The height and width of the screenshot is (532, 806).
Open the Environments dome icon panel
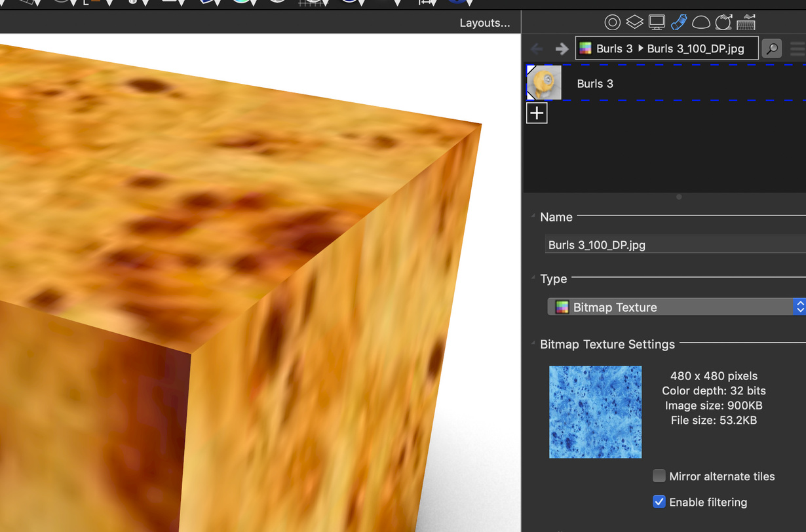pyautogui.click(x=701, y=23)
